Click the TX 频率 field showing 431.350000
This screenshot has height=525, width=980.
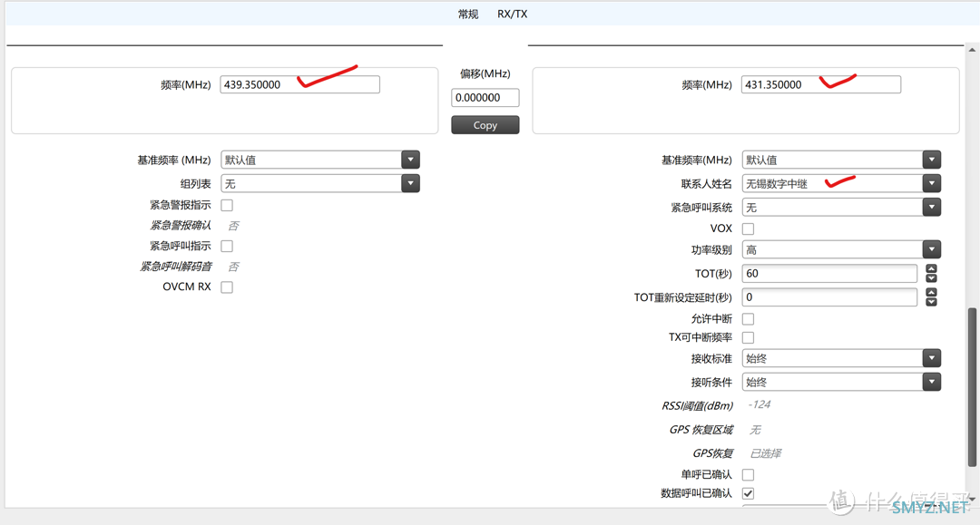coord(820,84)
